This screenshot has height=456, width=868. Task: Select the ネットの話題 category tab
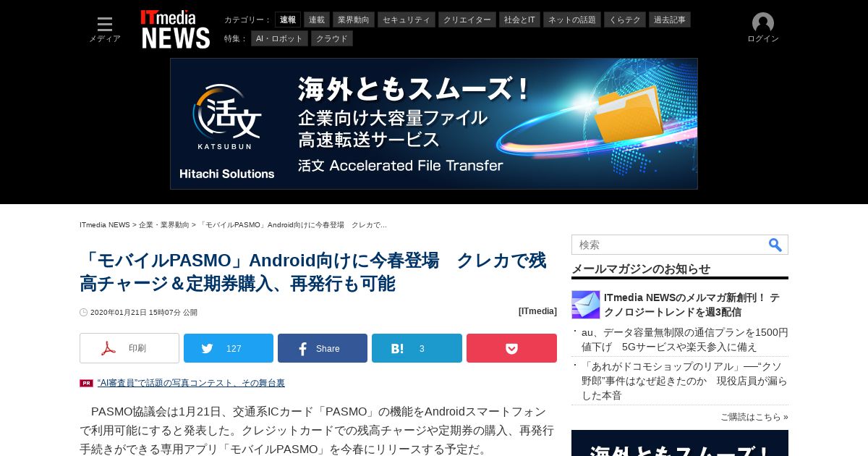pyautogui.click(x=572, y=20)
